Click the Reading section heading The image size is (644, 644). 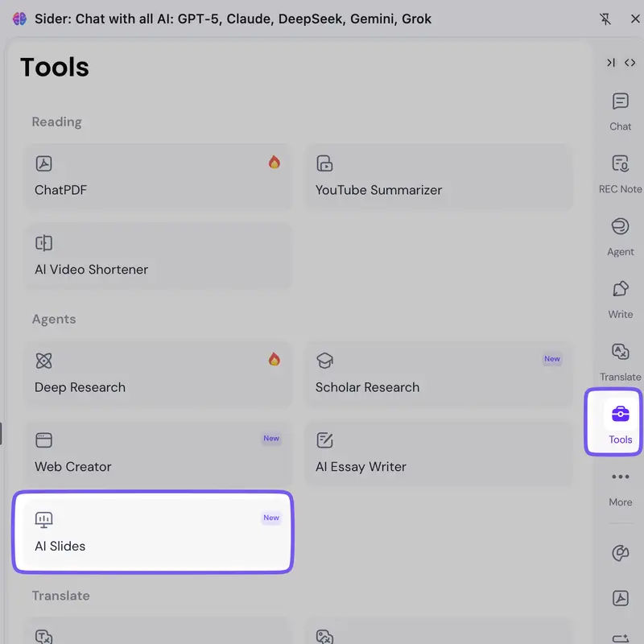pos(56,122)
